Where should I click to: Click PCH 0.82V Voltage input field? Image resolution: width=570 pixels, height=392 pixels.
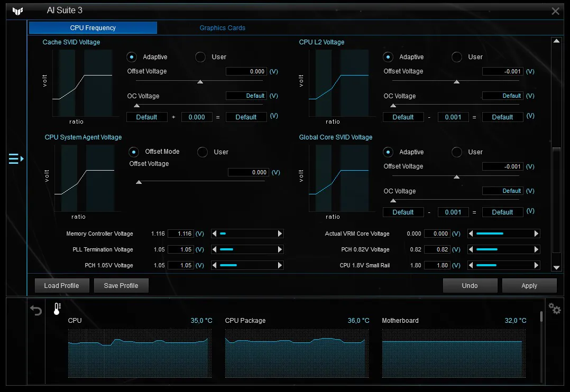coord(437,249)
